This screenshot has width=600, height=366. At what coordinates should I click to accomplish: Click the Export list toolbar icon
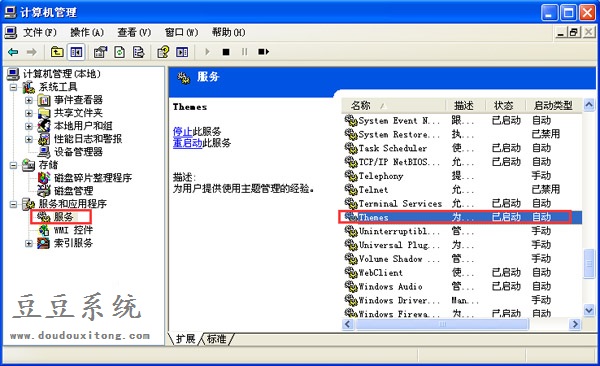pos(139,52)
